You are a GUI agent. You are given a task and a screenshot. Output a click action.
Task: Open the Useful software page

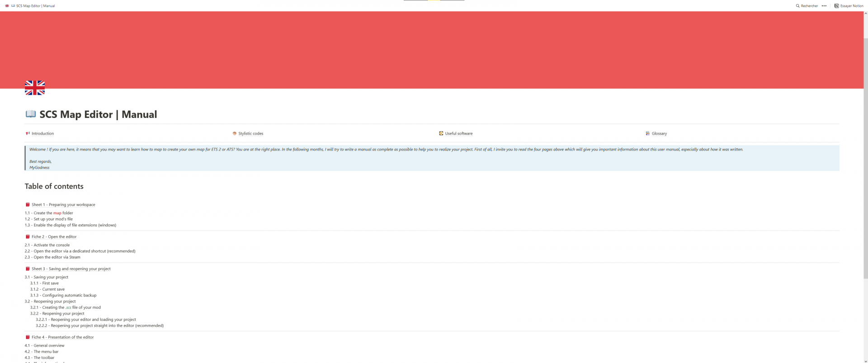tap(458, 133)
